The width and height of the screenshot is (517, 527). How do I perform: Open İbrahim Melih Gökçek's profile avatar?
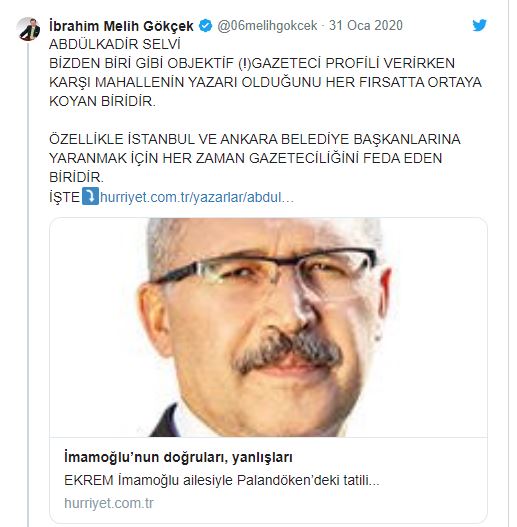pos(29,29)
